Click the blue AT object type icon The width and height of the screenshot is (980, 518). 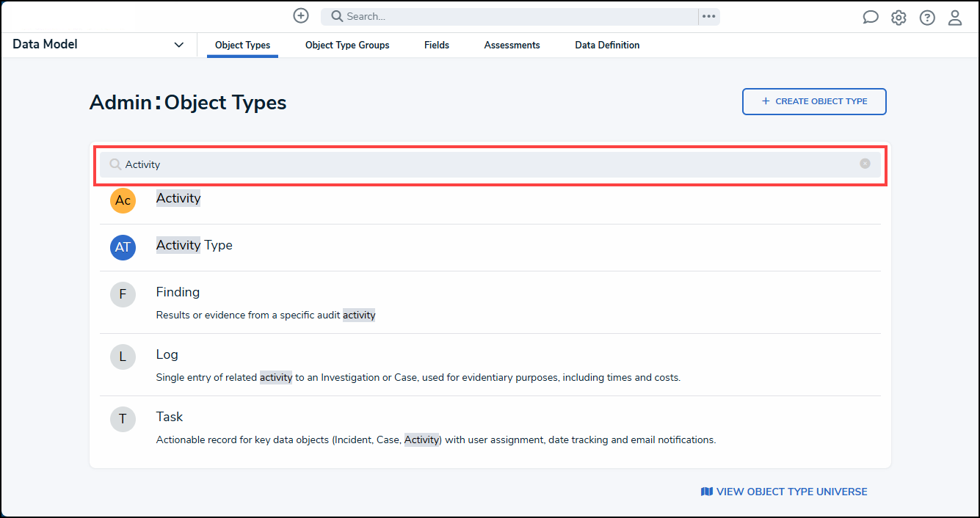(x=123, y=247)
